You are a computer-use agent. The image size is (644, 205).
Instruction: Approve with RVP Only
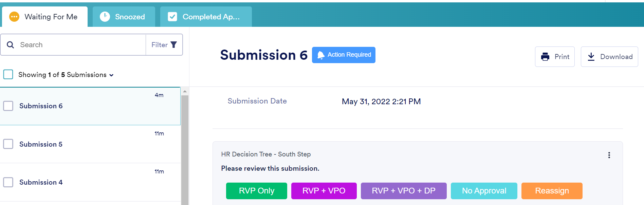(x=256, y=191)
